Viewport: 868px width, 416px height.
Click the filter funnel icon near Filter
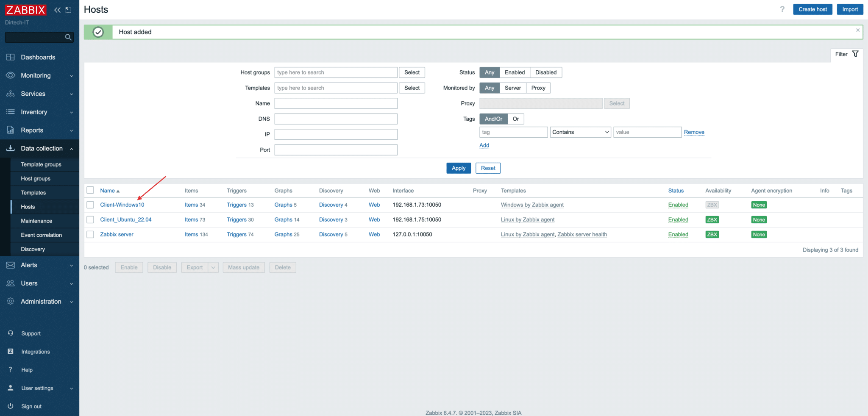(x=855, y=54)
